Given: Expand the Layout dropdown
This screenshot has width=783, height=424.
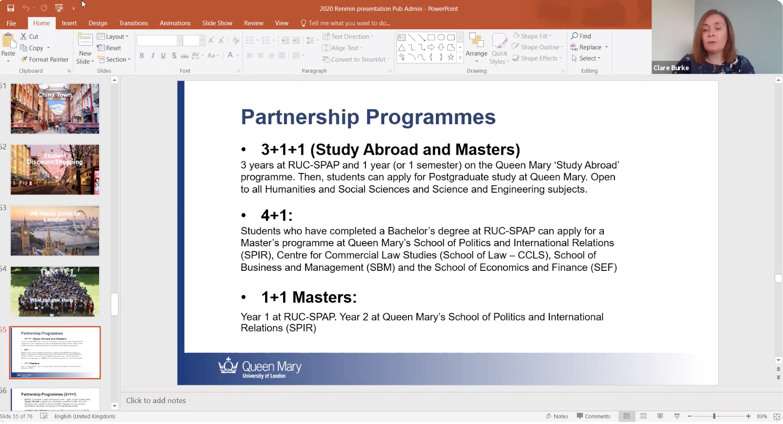Looking at the screenshot, I should point(115,36).
